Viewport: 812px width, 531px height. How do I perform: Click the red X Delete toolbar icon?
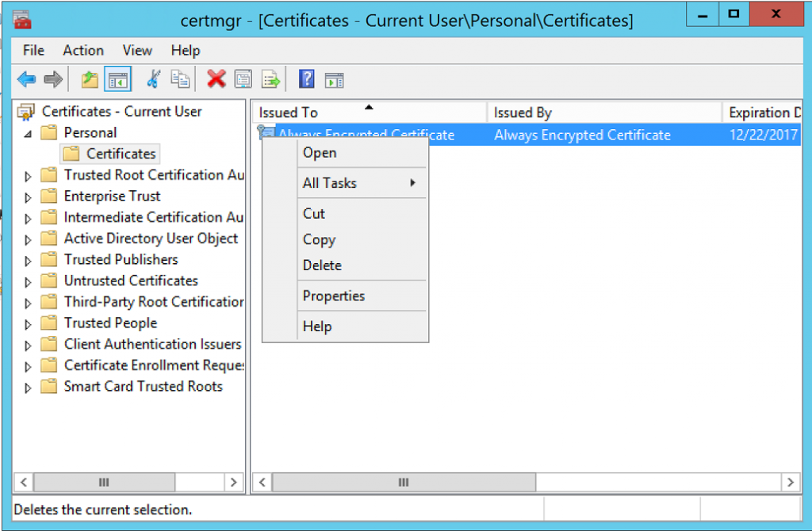tap(216, 79)
